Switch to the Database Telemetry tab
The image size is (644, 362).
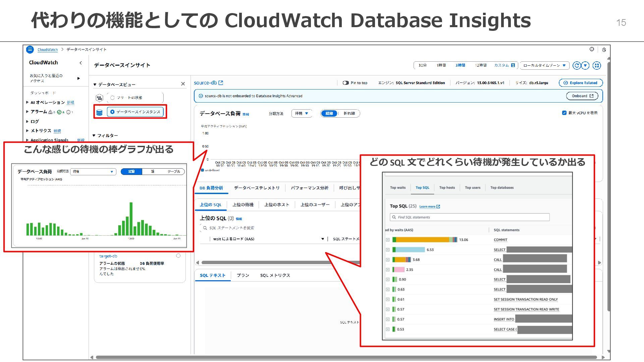pyautogui.click(x=257, y=188)
